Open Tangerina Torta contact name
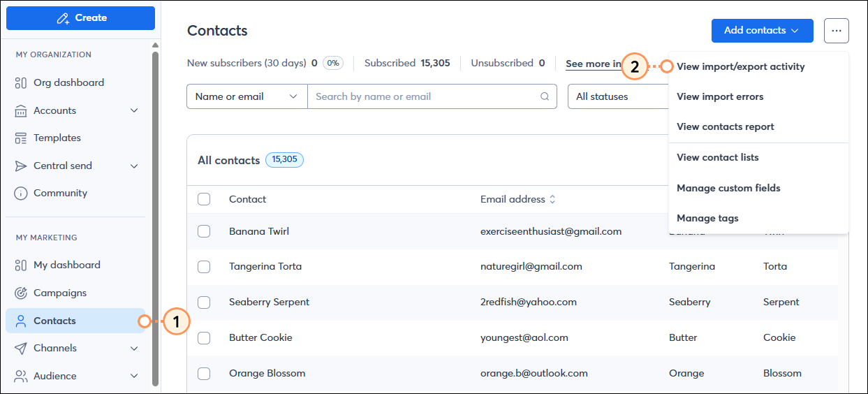The image size is (868, 394). (x=265, y=266)
